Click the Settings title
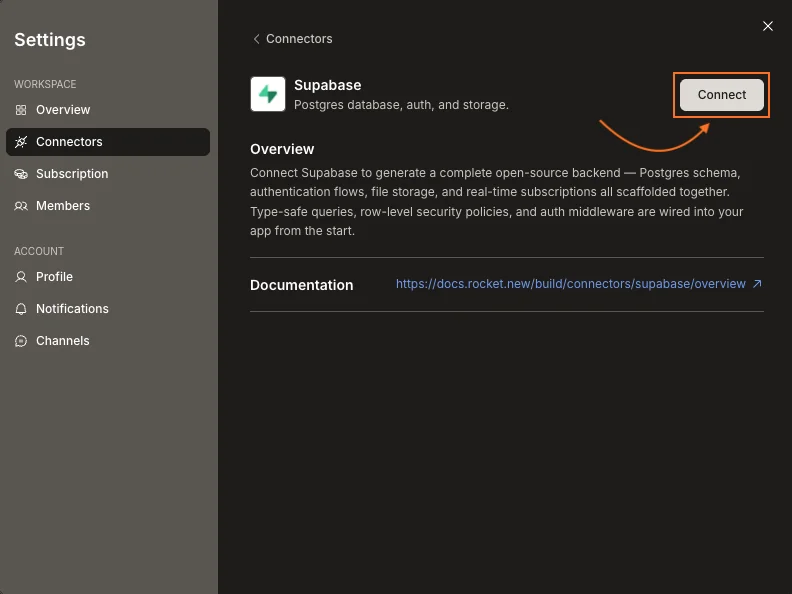 click(x=50, y=40)
